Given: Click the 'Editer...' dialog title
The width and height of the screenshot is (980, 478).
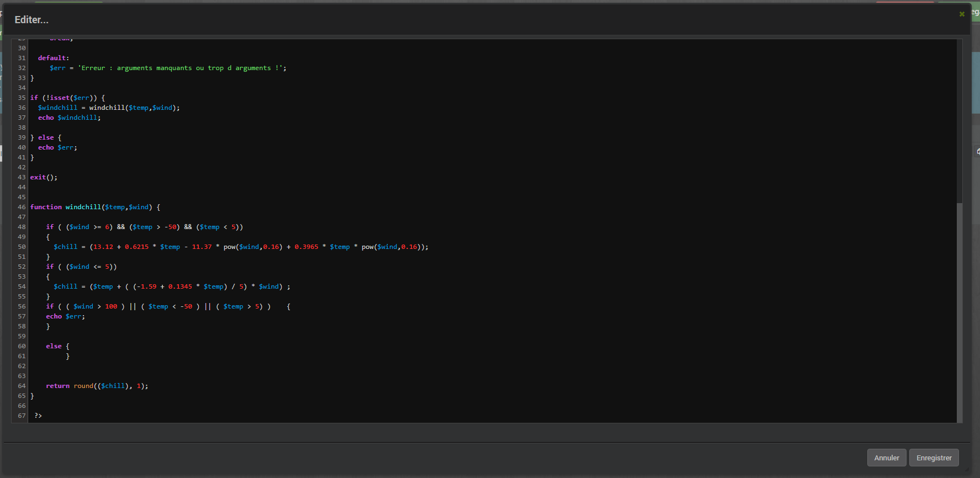Looking at the screenshot, I should pos(31,20).
